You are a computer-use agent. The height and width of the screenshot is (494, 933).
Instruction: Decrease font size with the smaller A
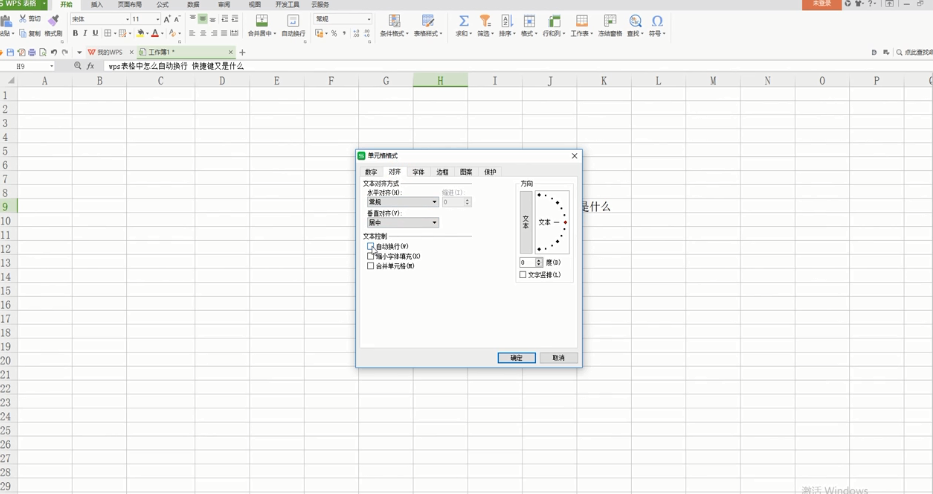tap(177, 19)
